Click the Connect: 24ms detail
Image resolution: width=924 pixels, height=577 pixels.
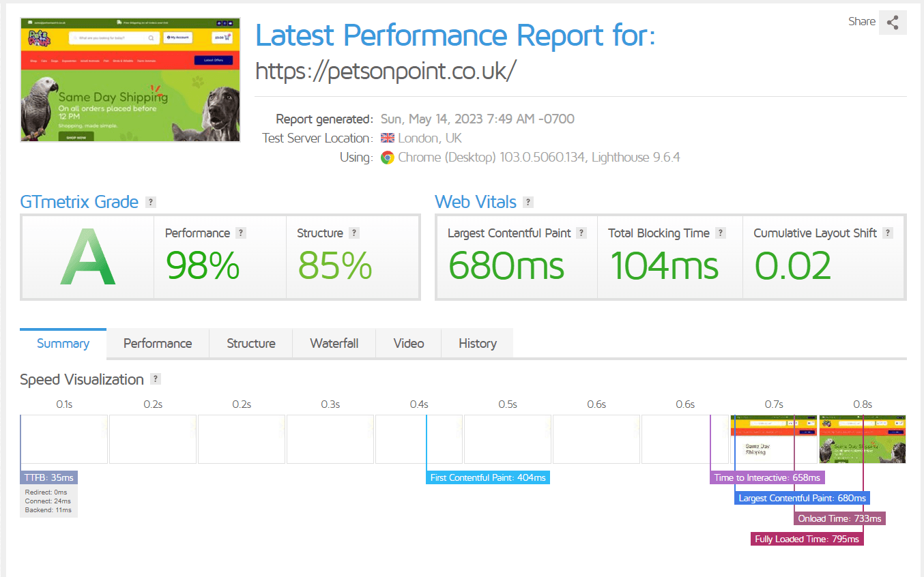(48, 501)
